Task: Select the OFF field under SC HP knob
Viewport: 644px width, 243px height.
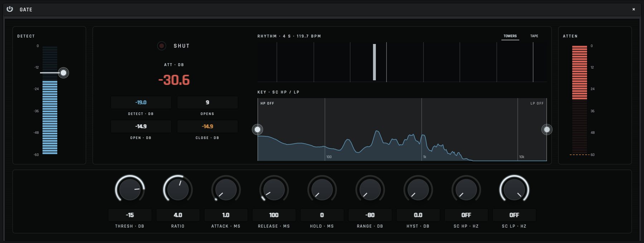Action: point(466,215)
